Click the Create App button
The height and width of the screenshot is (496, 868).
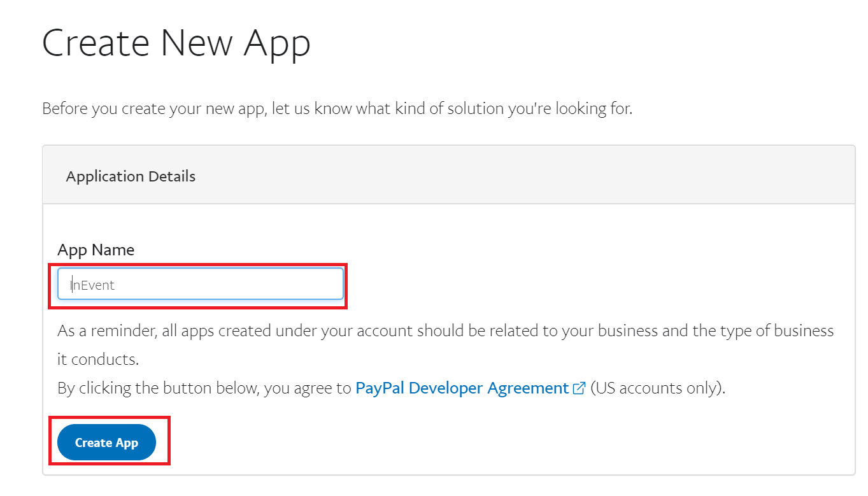click(106, 443)
